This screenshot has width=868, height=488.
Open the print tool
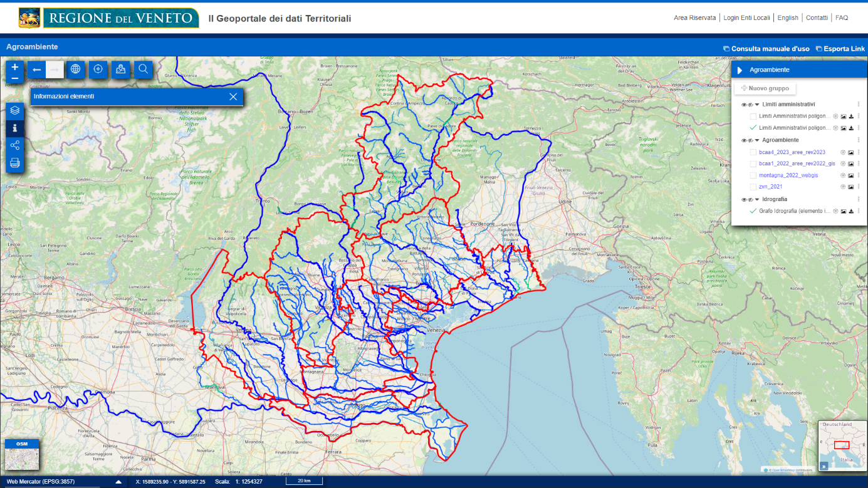pyautogui.click(x=15, y=163)
